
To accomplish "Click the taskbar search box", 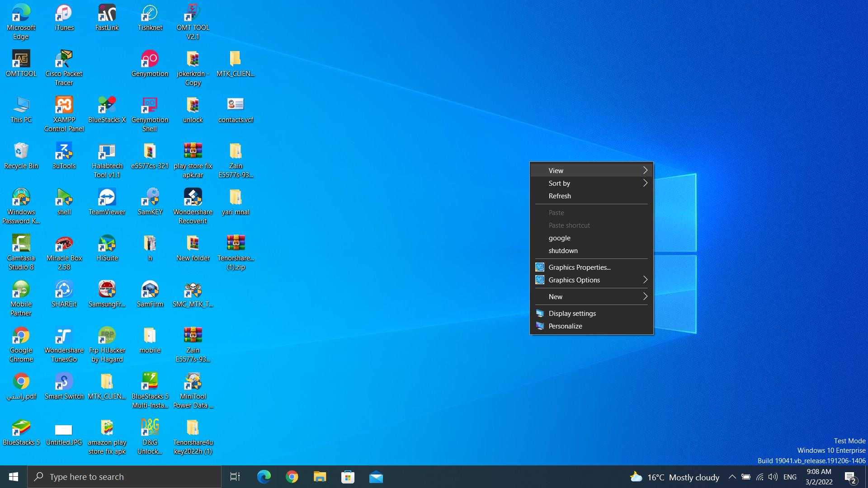I will coord(124,477).
